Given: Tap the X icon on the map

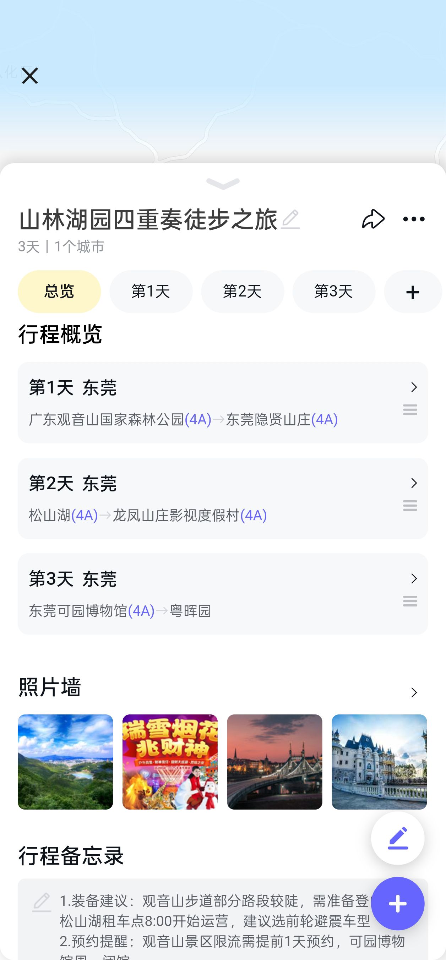Looking at the screenshot, I should [30, 76].
